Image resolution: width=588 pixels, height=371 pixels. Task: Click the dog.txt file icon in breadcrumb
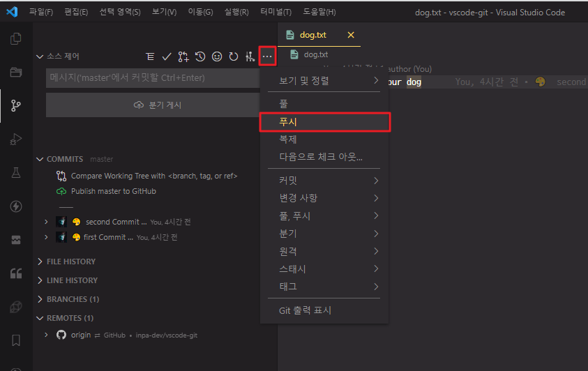(294, 54)
